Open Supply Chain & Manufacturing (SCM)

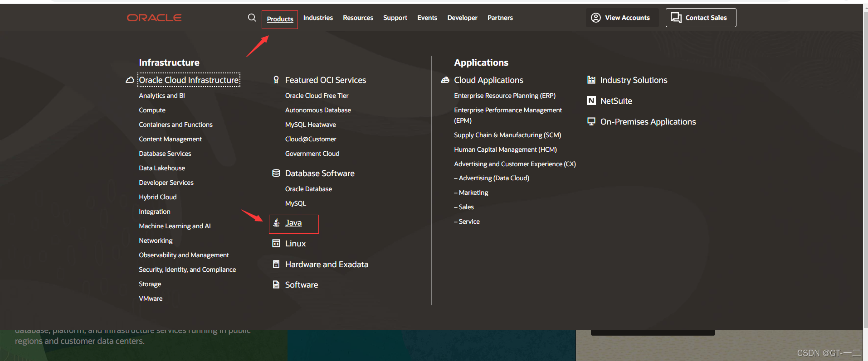click(507, 135)
